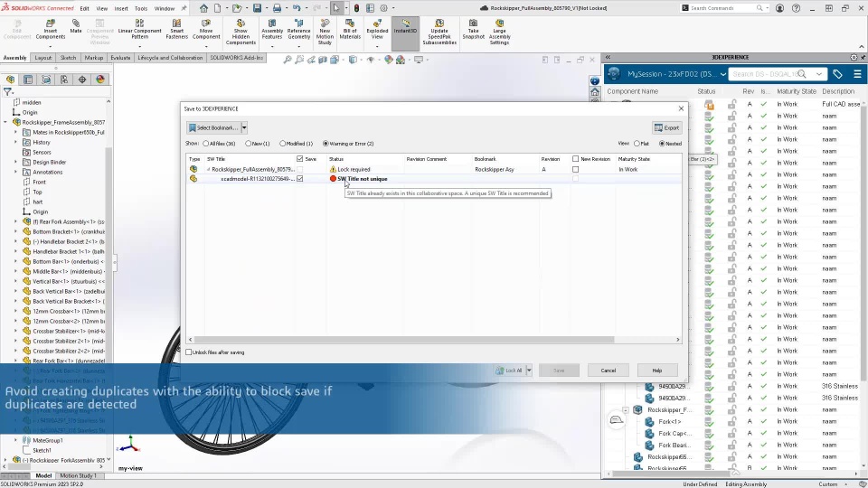Viewport: 868px width, 488px height.
Task: Select the All files radio button
Action: [x=206, y=144]
